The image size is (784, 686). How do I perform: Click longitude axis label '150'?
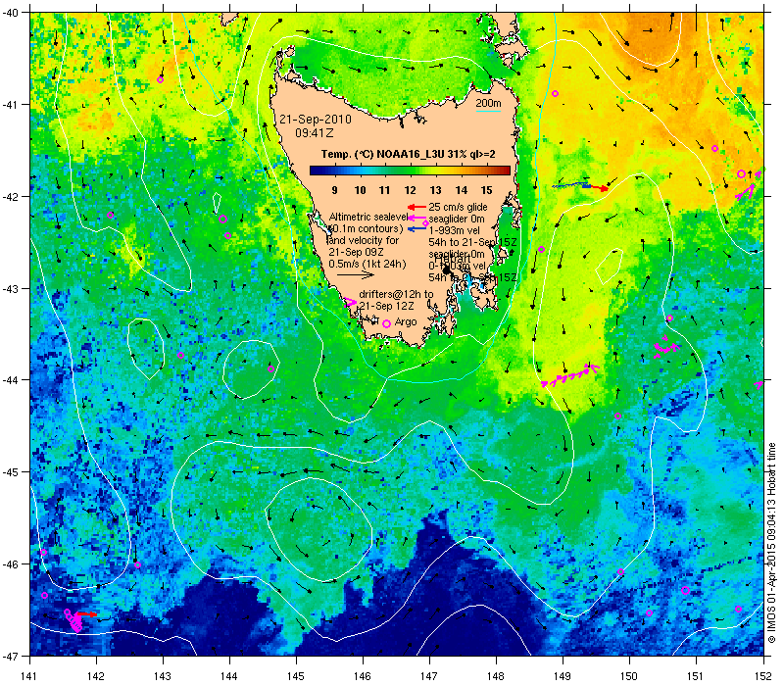coord(629,676)
